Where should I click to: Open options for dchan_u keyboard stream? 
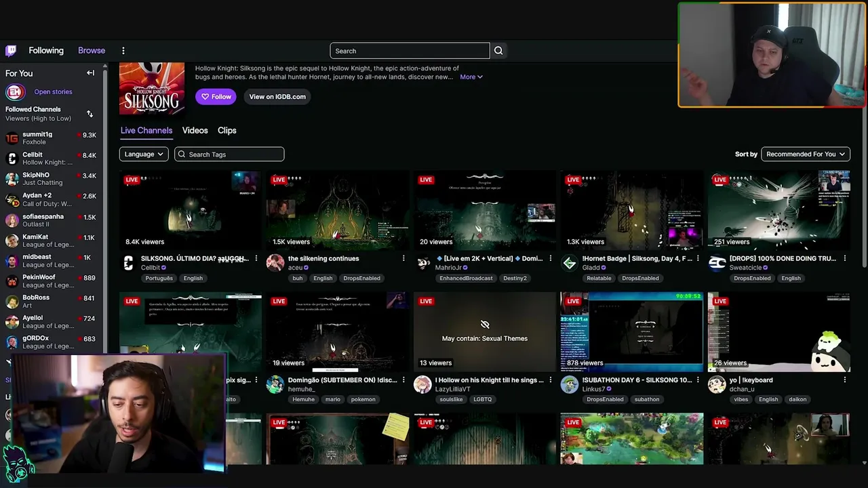pos(844,380)
